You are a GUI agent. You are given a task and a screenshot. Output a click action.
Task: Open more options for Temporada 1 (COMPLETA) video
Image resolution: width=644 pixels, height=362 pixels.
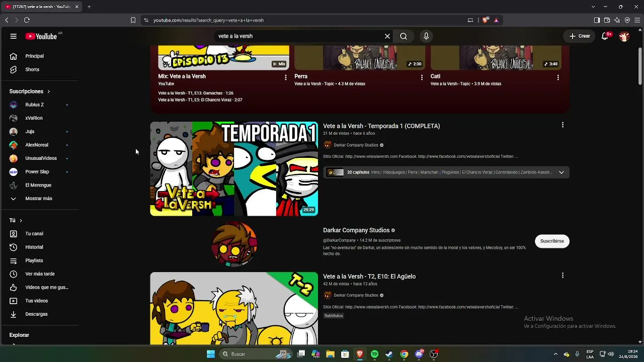click(562, 125)
